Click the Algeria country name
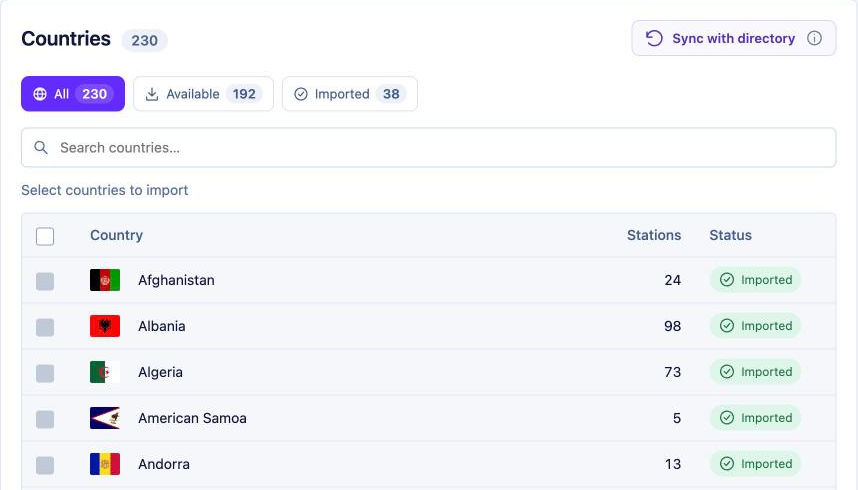858x490 pixels. coord(160,372)
